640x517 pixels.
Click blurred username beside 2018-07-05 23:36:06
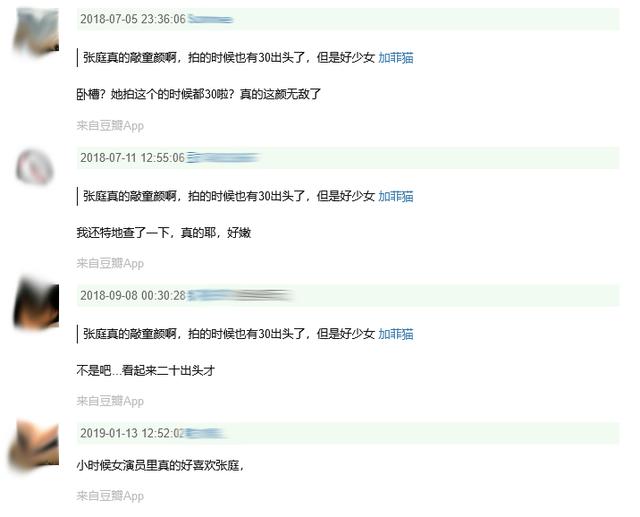tap(210, 19)
